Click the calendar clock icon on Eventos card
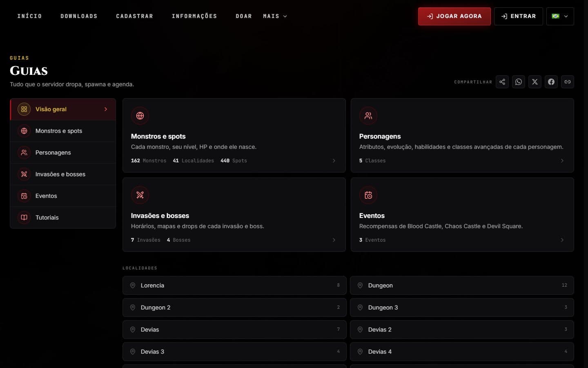The height and width of the screenshot is (368, 588). coord(368,195)
